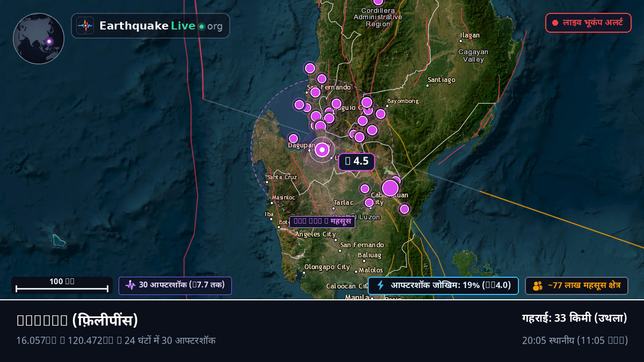
Task: Click the people icon in the felt-area badge
Action: 537,286
